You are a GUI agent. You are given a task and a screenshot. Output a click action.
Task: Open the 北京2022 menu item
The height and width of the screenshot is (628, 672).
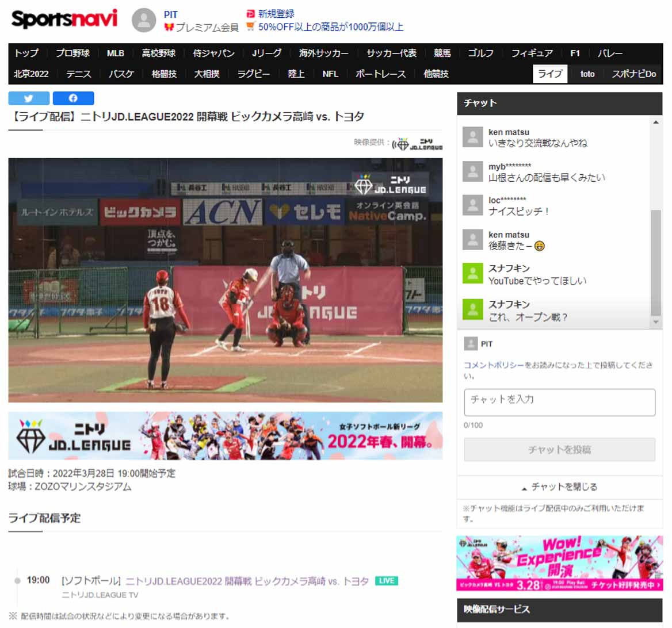click(x=31, y=74)
